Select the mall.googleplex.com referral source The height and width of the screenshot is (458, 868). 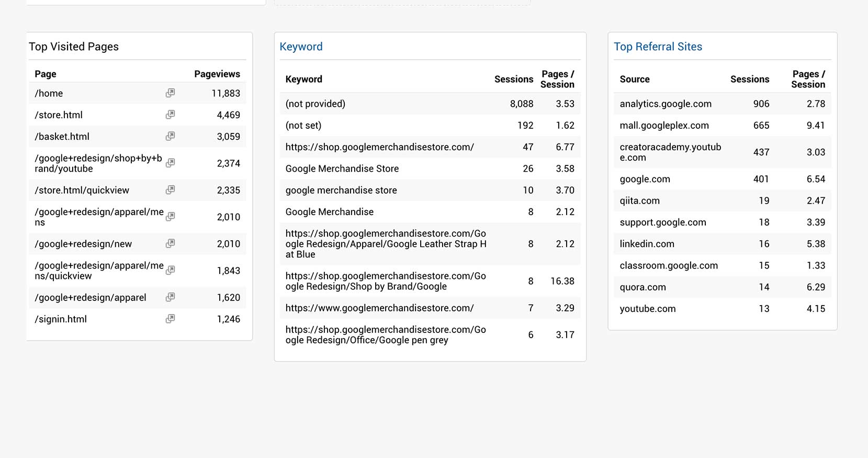664,125
